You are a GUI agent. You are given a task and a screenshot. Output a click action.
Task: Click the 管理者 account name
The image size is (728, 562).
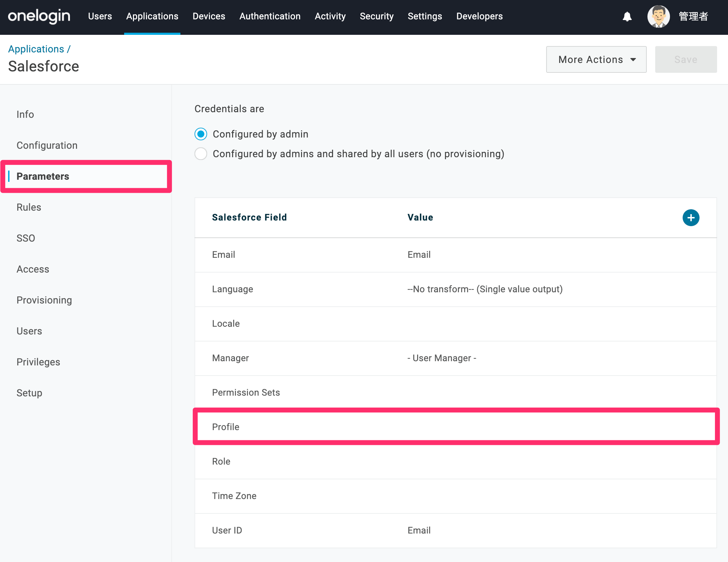click(x=693, y=17)
